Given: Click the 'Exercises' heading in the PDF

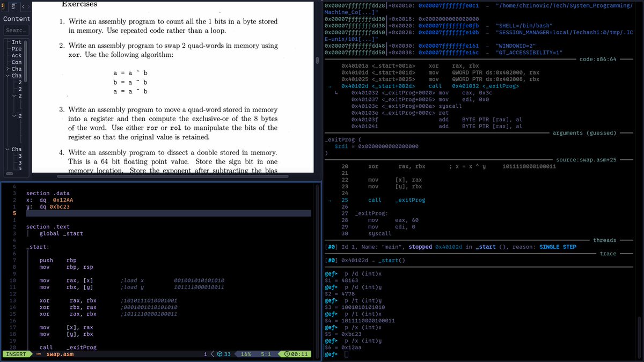Looking at the screenshot, I should 79,4.
